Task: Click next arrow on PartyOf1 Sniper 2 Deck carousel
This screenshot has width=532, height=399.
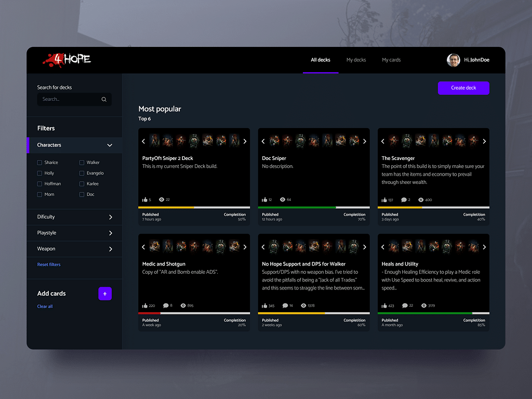Action: pos(245,141)
